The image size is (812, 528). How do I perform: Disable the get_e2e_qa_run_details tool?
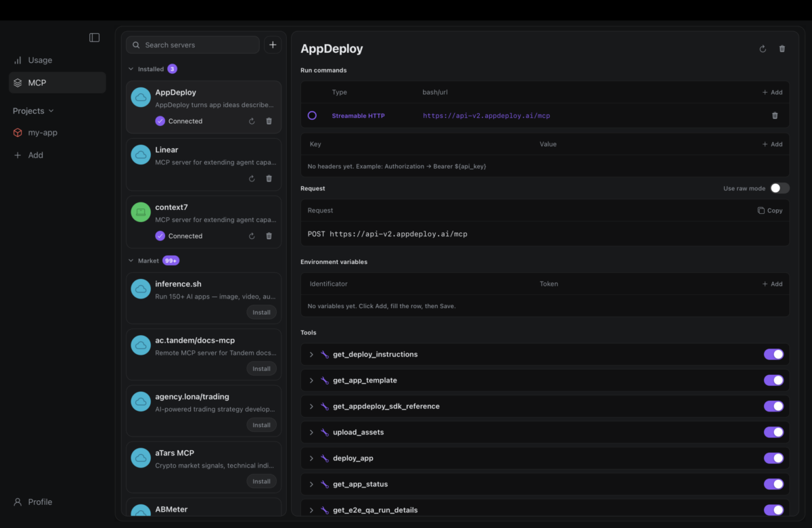[x=774, y=510]
